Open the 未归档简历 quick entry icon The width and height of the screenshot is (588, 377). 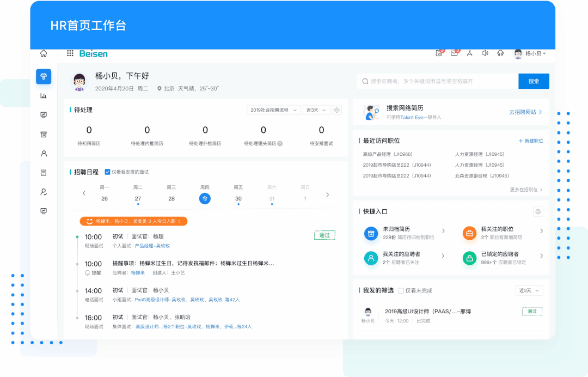pyautogui.click(x=371, y=233)
